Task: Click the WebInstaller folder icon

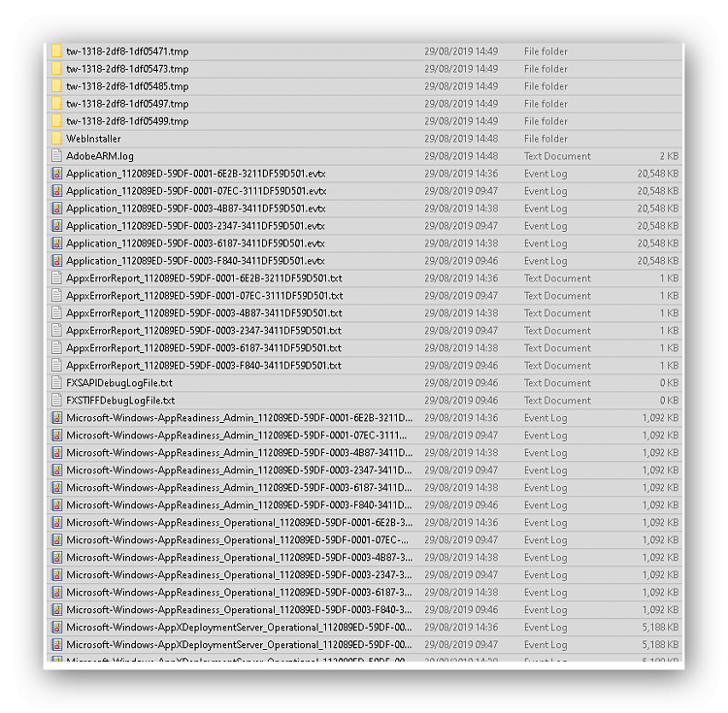Action: 56,139
